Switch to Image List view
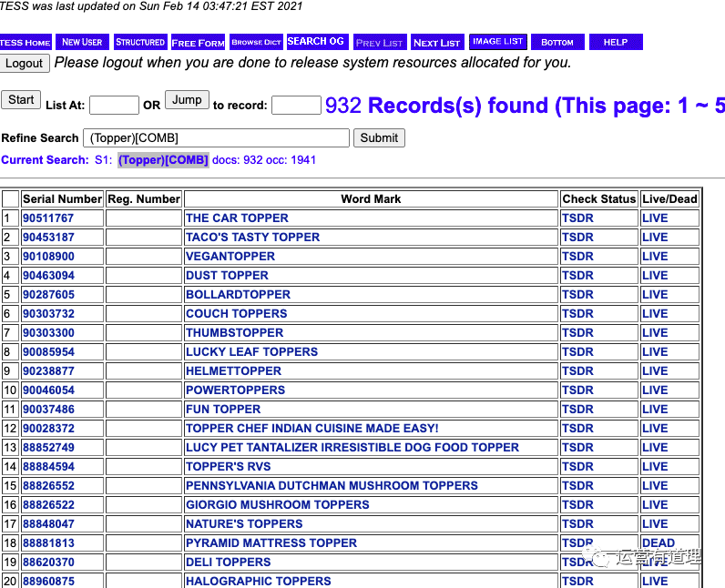The width and height of the screenshot is (725, 588). (x=498, y=42)
